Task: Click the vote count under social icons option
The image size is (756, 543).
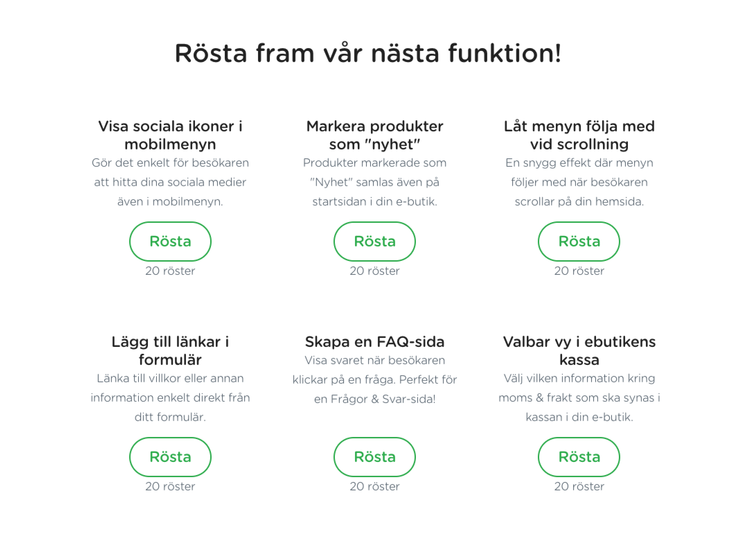Action: pos(170,271)
